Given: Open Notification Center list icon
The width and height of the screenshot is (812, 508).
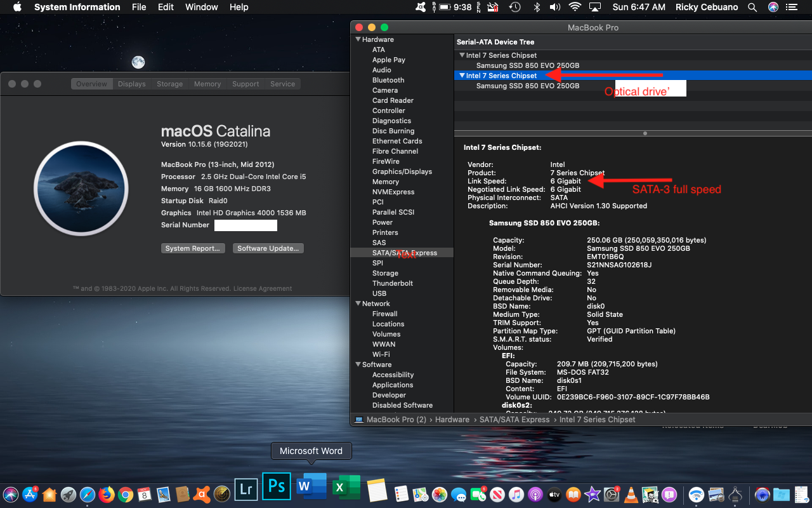Looking at the screenshot, I should click(x=791, y=7).
